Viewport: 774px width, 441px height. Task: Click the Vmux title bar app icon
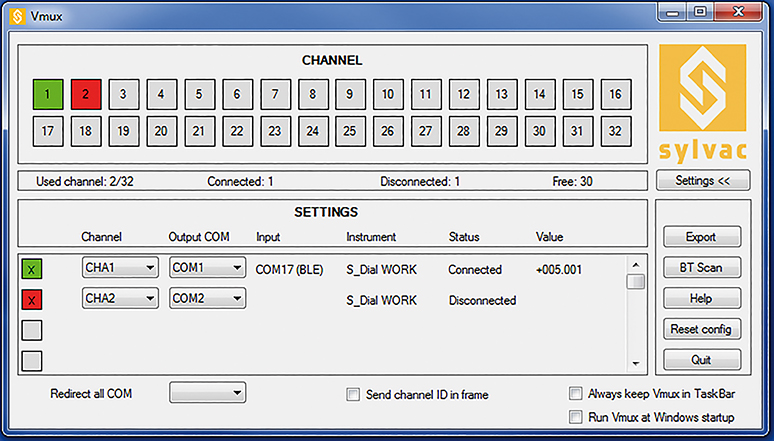(x=17, y=16)
